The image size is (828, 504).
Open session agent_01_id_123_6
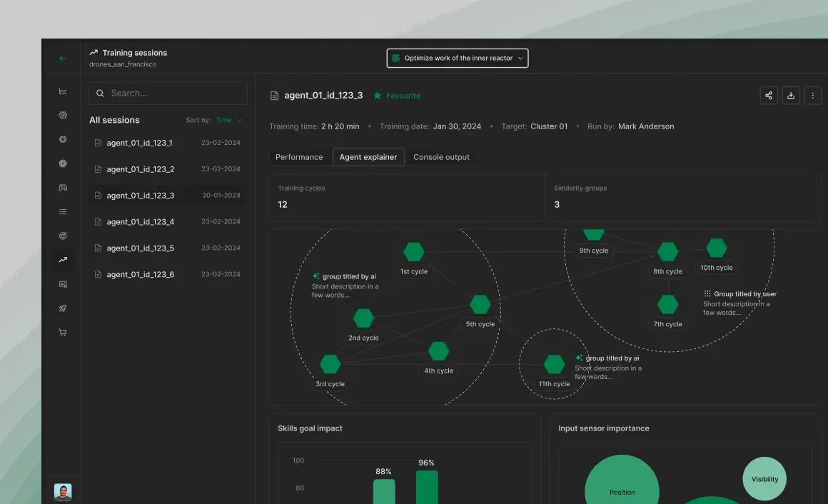pos(167,275)
